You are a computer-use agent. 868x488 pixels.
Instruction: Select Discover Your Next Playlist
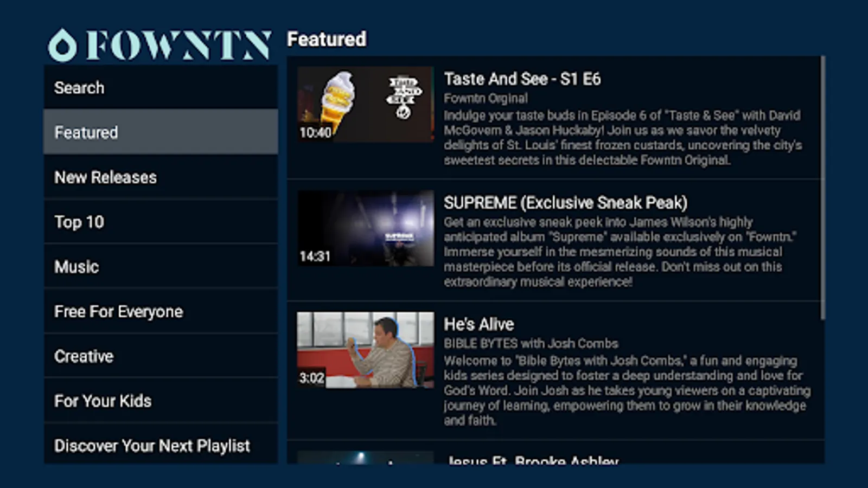point(161,444)
